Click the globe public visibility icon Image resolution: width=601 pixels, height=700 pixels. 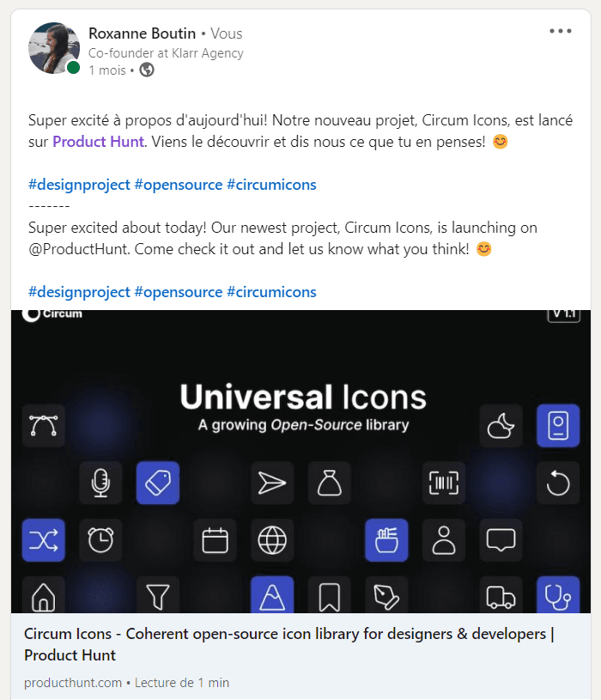pyautogui.click(x=147, y=70)
